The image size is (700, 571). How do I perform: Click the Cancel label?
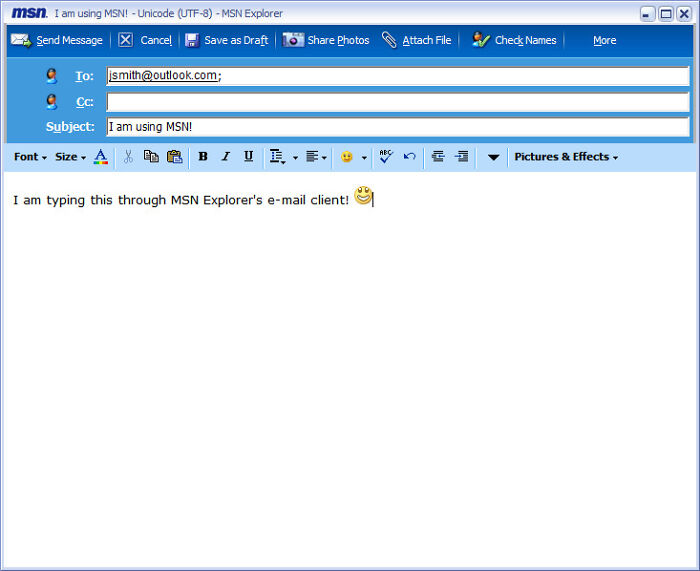[x=156, y=40]
